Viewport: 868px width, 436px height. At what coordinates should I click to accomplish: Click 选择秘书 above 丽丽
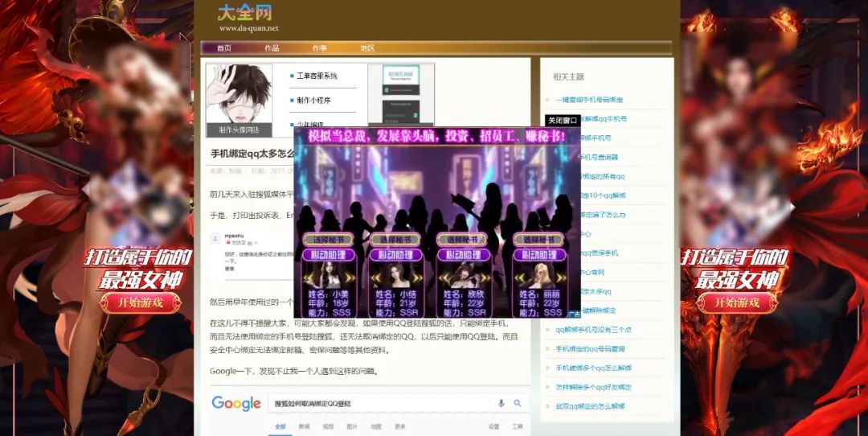pyautogui.click(x=538, y=240)
